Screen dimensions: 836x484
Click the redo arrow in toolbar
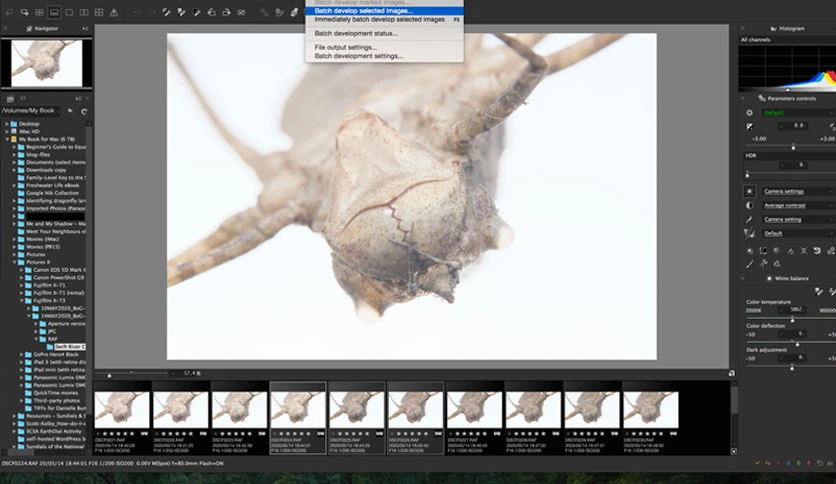pyautogui.click(x=152, y=12)
